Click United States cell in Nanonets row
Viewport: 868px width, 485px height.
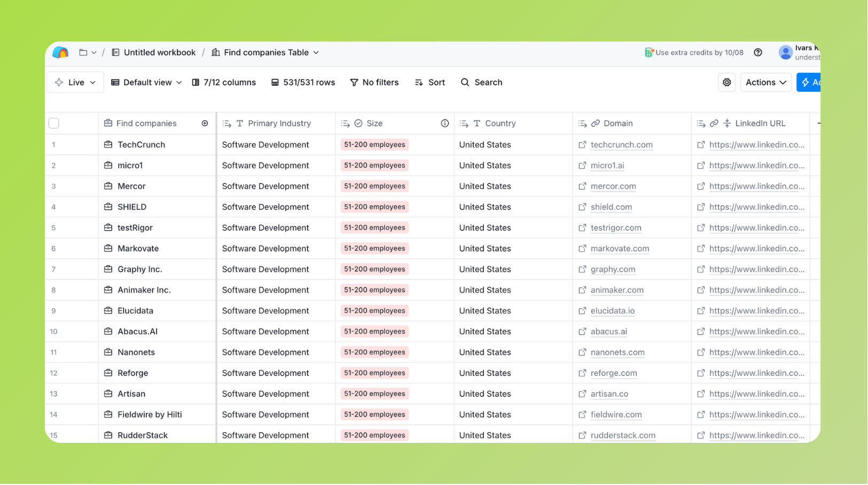(x=513, y=352)
